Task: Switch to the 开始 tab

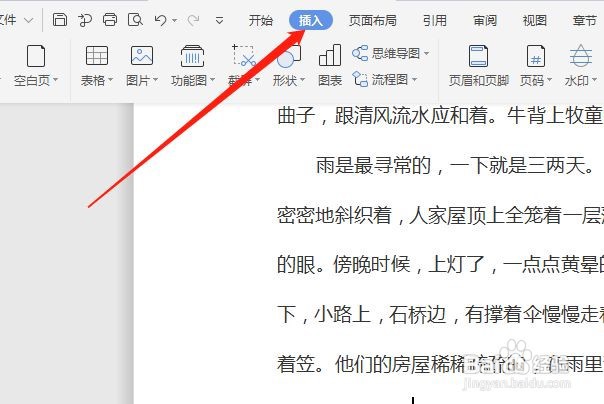Action: coord(261,20)
